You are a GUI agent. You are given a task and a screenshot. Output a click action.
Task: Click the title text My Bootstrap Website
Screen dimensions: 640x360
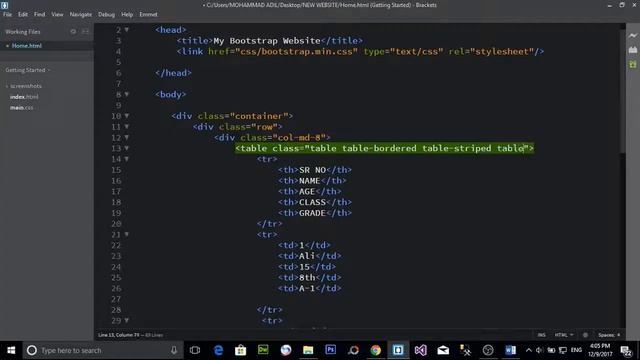pos(267,41)
